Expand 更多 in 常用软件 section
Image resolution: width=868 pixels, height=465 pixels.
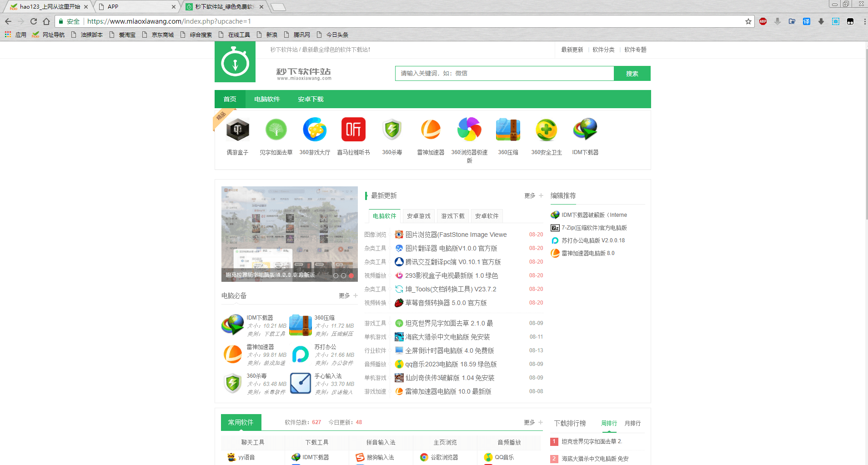pyautogui.click(x=533, y=422)
